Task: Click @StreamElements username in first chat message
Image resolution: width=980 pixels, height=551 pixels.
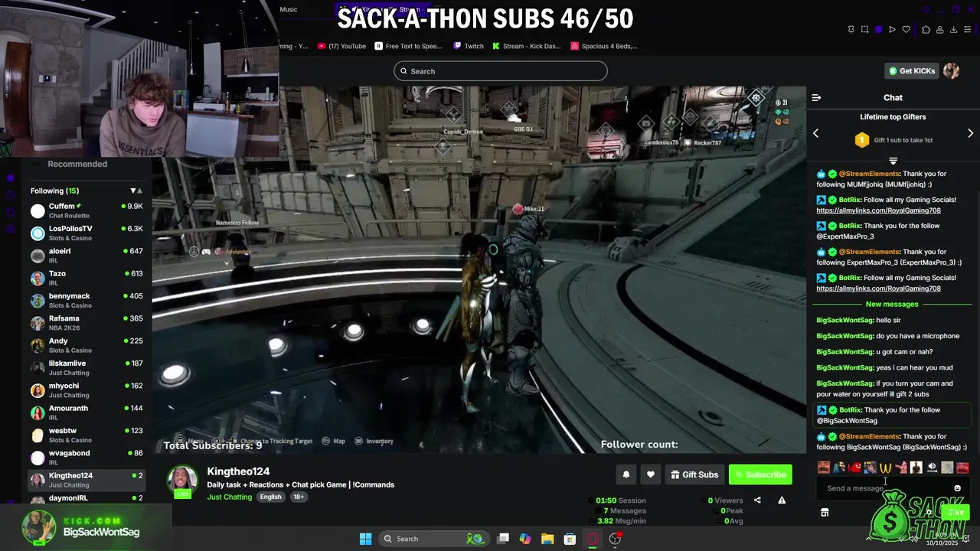Action: (x=868, y=174)
